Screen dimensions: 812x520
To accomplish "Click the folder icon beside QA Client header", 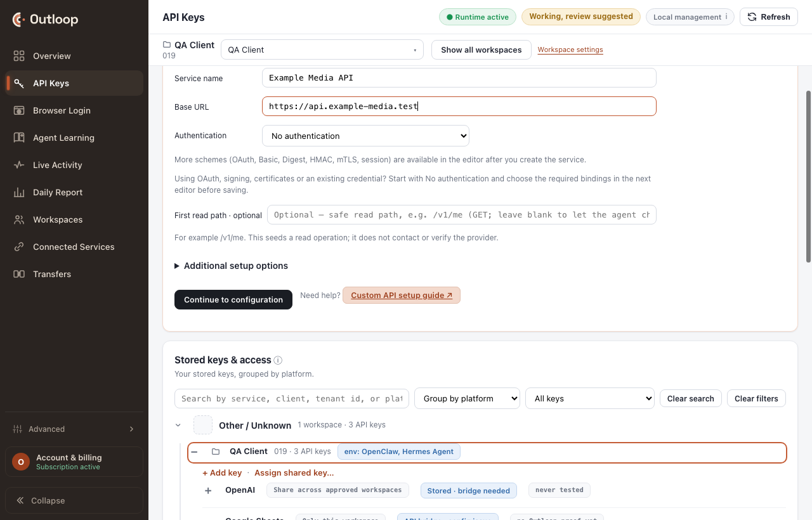I will [x=167, y=45].
